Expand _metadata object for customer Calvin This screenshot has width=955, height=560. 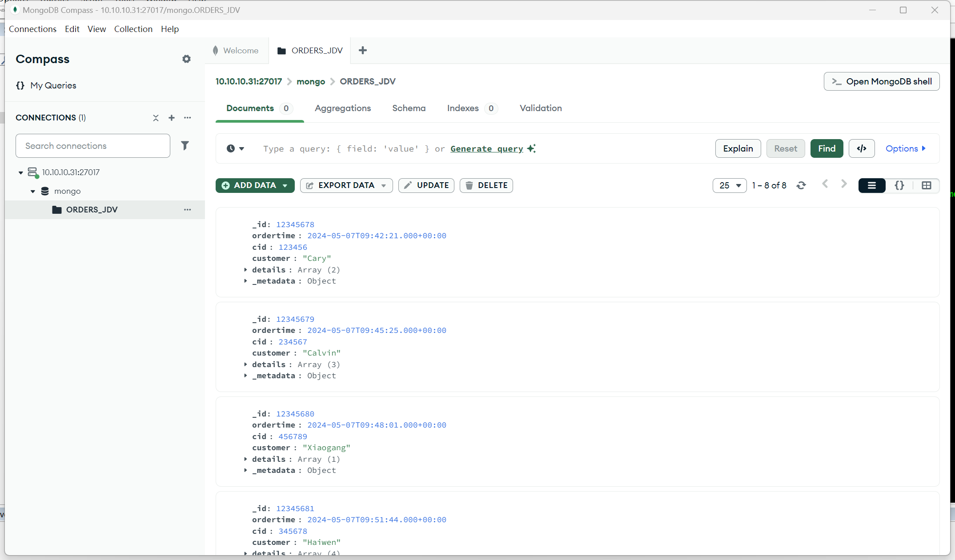click(x=245, y=376)
